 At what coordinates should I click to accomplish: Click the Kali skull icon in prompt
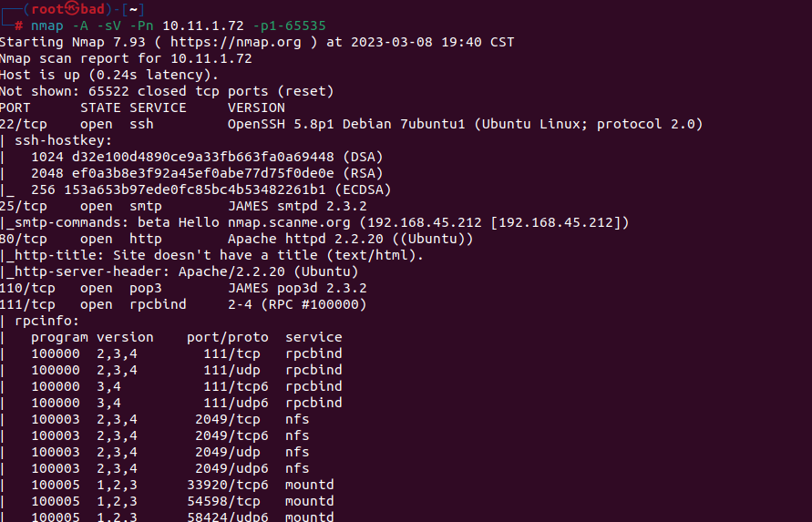click(72, 9)
